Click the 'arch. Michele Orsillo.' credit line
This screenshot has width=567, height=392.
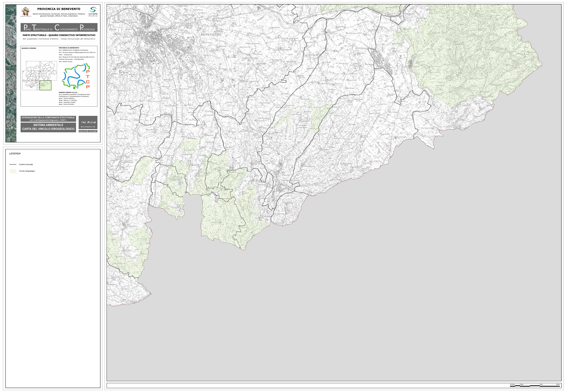(x=66, y=62)
